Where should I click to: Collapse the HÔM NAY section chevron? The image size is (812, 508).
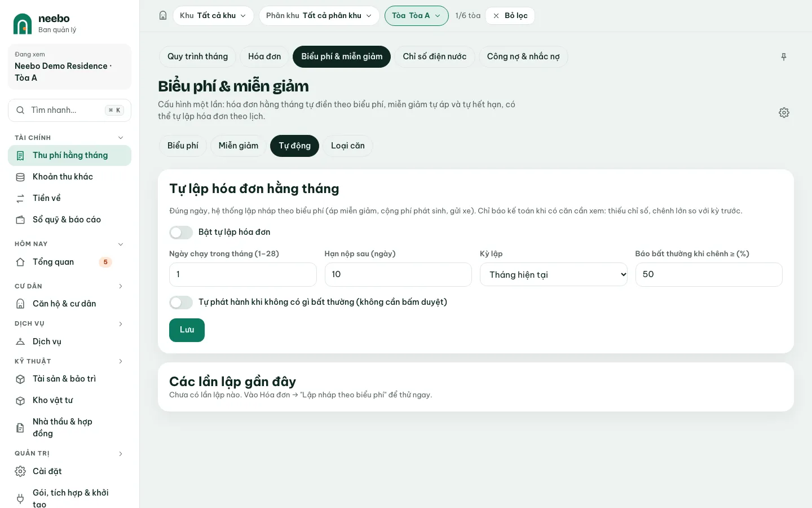pyautogui.click(x=120, y=244)
